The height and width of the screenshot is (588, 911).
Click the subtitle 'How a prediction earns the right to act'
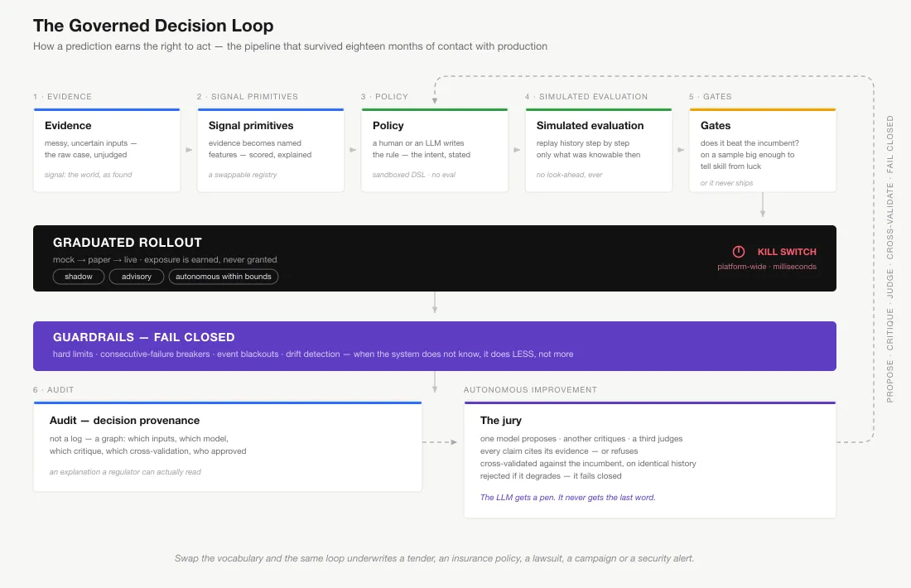pos(291,46)
